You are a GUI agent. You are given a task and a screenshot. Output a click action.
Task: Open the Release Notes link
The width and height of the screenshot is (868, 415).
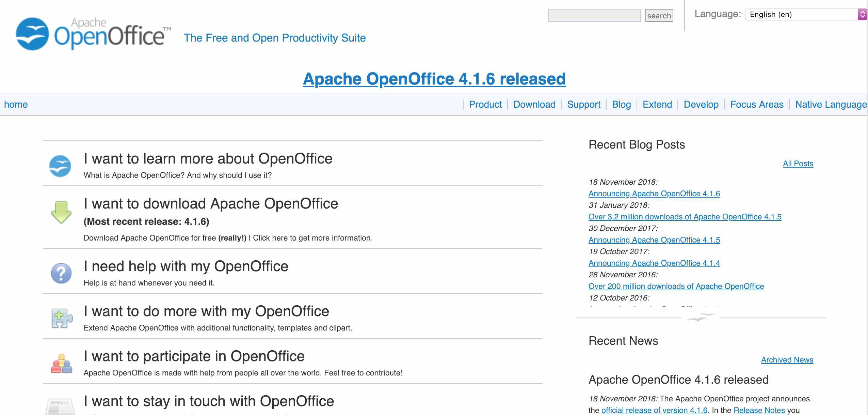pyautogui.click(x=759, y=410)
